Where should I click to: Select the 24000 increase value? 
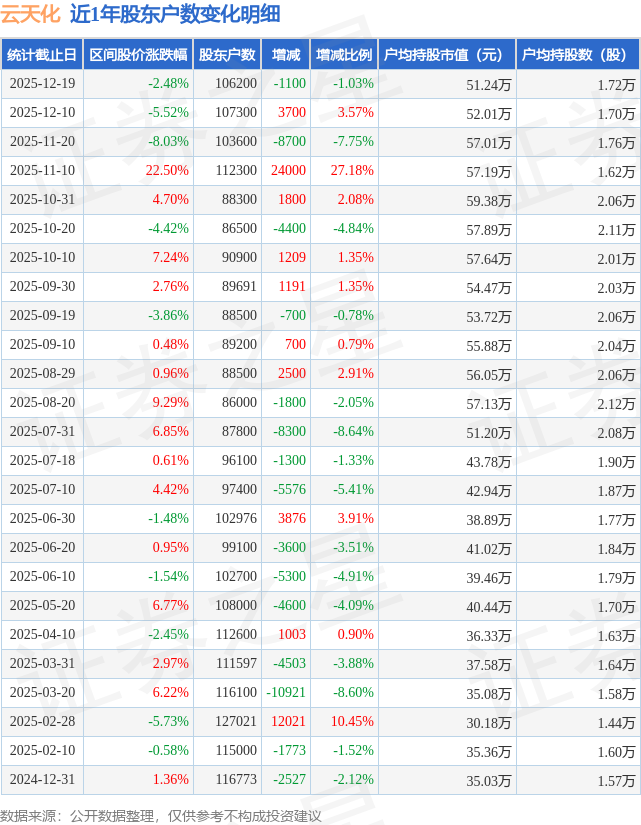pyautogui.click(x=288, y=171)
